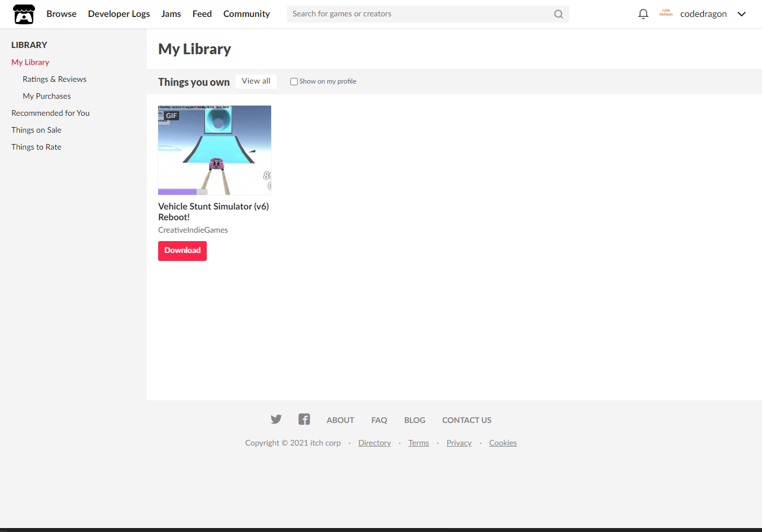Click the itch.io logo icon
The image size is (762, 532).
click(24, 14)
